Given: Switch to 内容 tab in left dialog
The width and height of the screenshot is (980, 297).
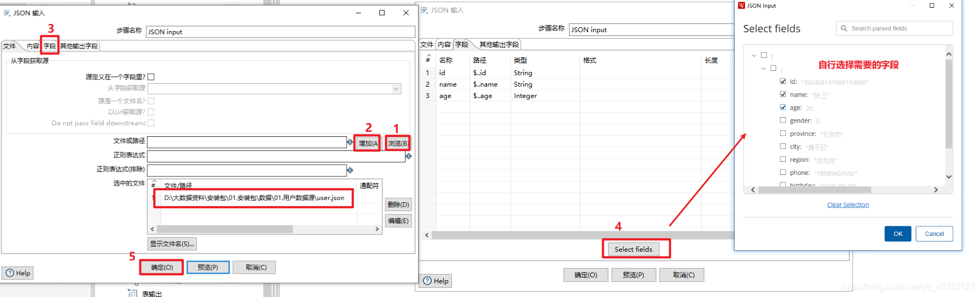Looking at the screenshot, I should point(33,46).
